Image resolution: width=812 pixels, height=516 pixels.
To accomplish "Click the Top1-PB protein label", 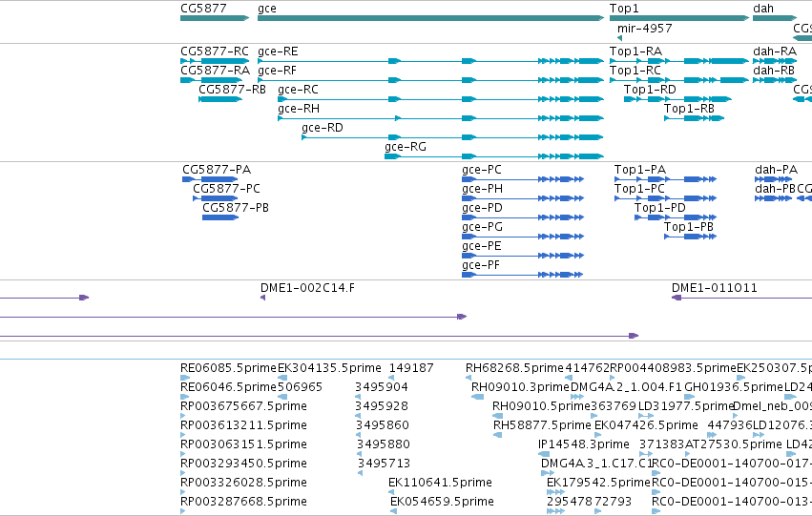I will (x=689, y=227).
